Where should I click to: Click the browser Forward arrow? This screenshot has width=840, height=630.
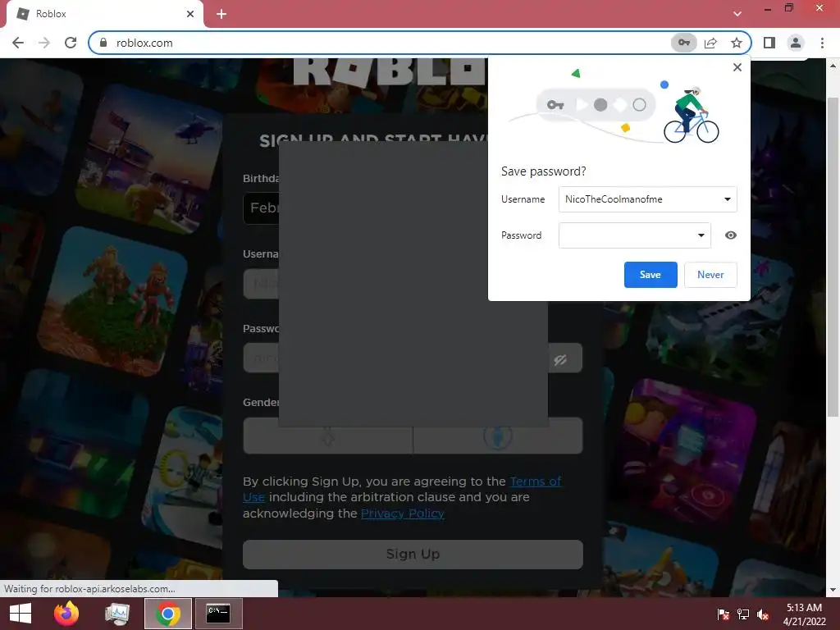tap(44, 43)
